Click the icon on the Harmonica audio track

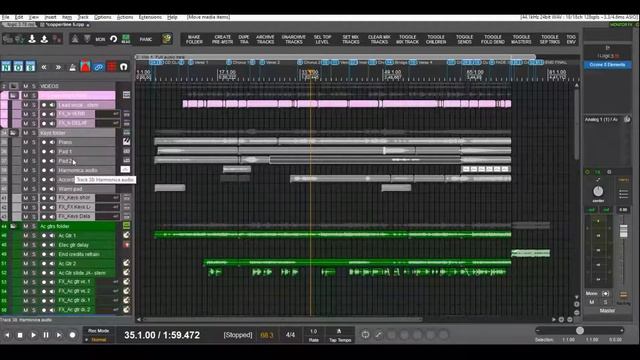click(x=125, y=169)
